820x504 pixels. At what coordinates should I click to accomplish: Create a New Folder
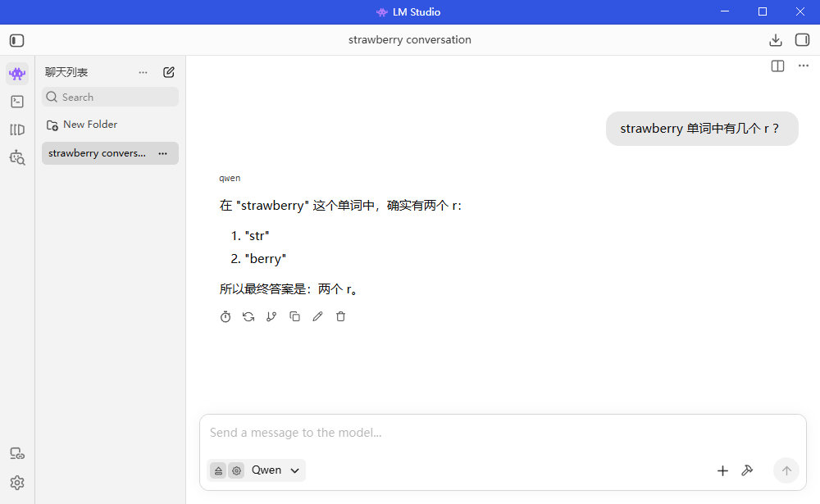click(82, 125)
